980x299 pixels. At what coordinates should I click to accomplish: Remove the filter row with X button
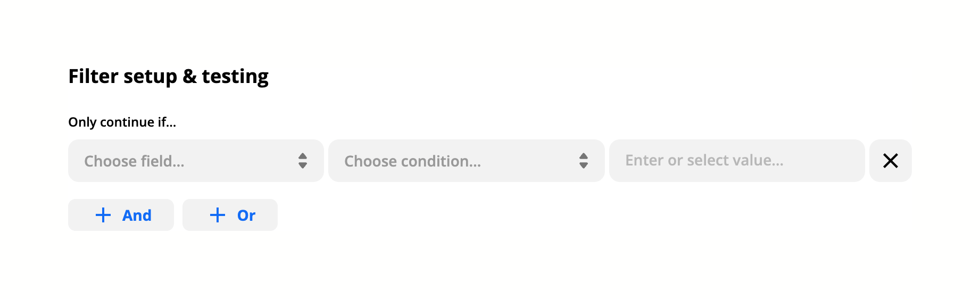tap(890, 161)
